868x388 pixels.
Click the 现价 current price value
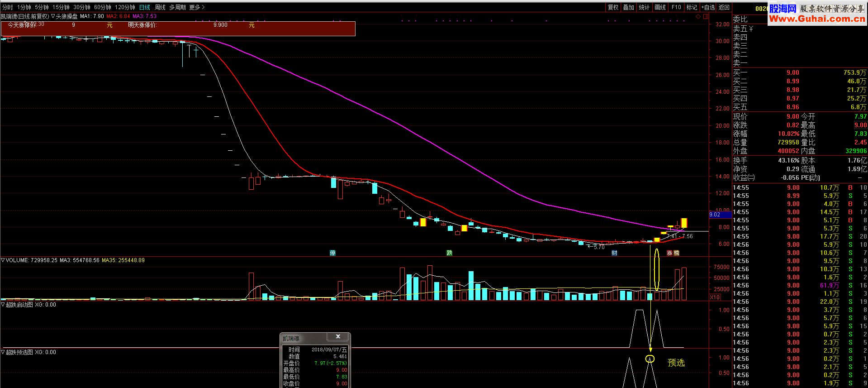(x=792, y=116)
